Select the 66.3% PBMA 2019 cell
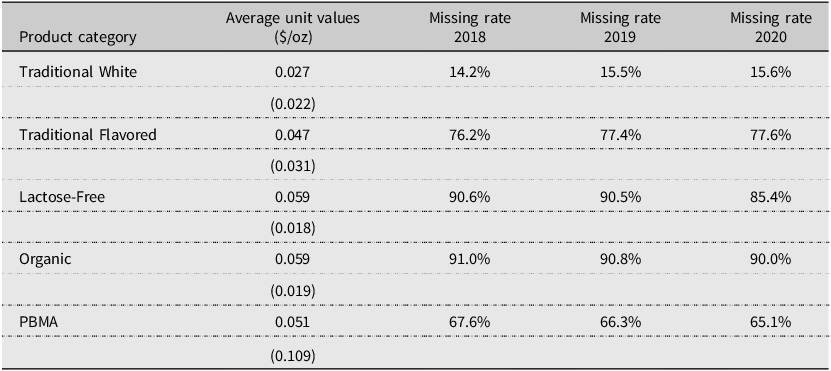This screenshot has height=371, width=831. click(x=621, y=322)
